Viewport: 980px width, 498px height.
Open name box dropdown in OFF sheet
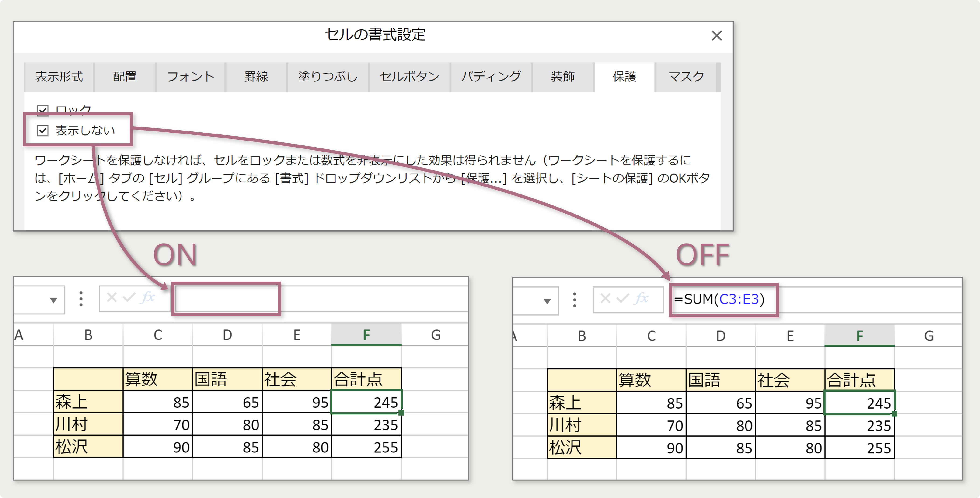547,301
